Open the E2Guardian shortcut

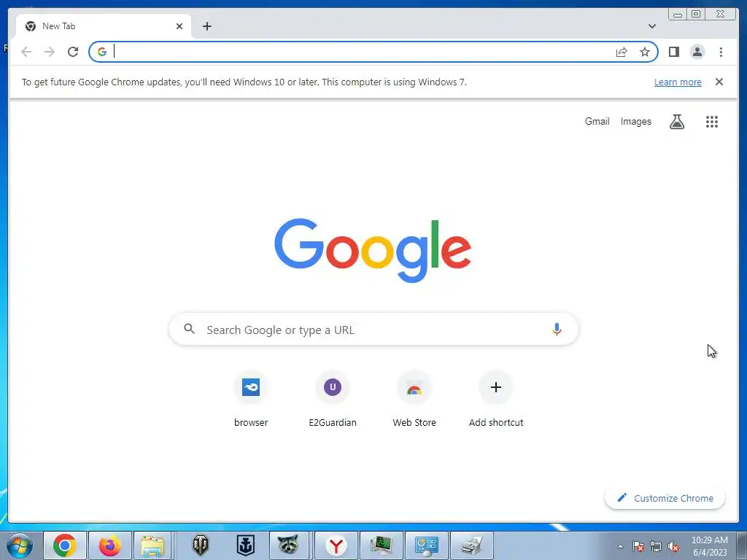pyautogui.click(x=333, y=400)
